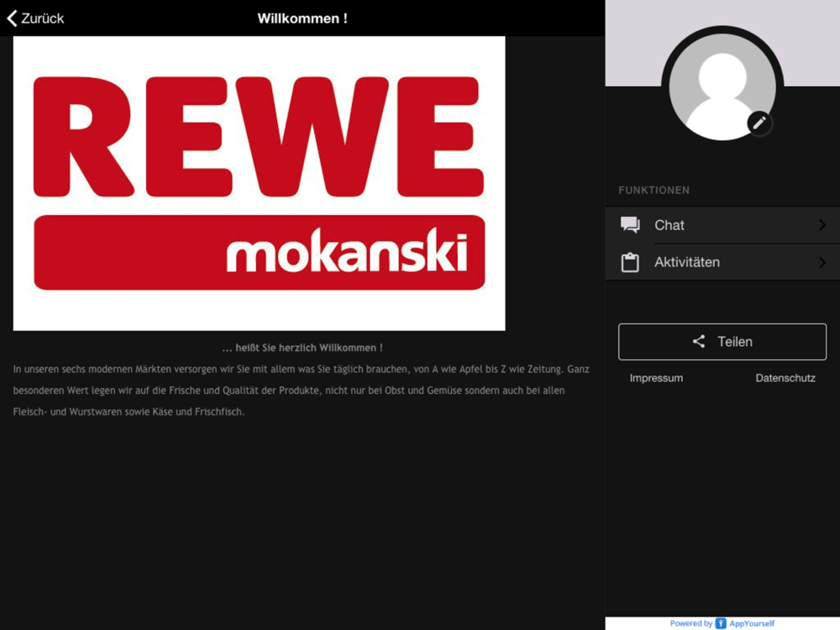Click the heißt Sie herzlich Willkommen heading
The image size is (840, 630).
pyautogui.click(x=302, y=348)
